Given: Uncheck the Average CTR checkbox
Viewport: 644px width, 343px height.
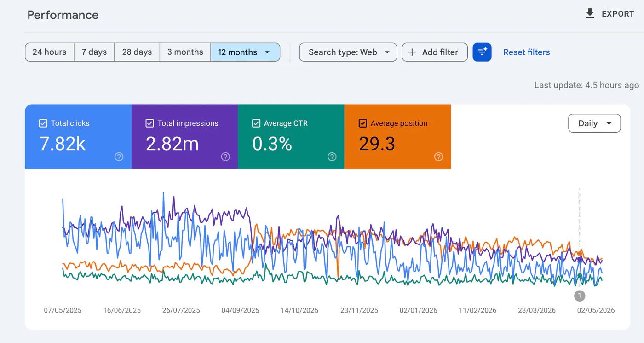Looking at the screenshot, I should click(256, 123).
